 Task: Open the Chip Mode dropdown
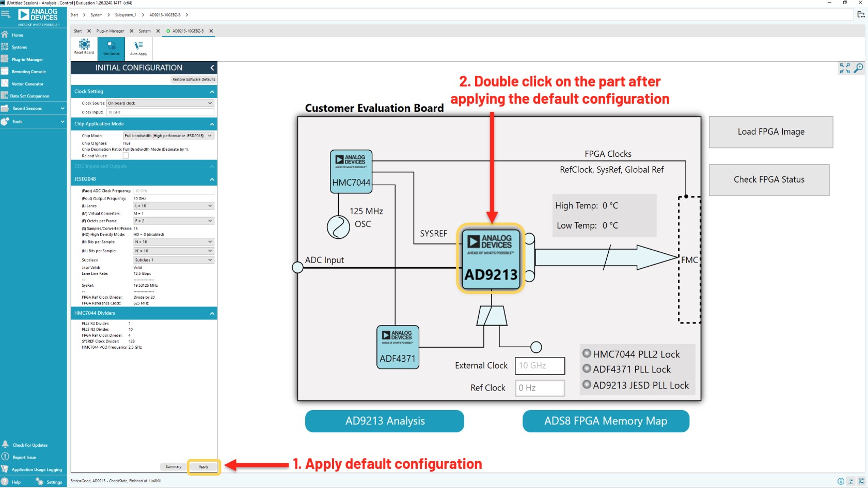coord(168,136)
